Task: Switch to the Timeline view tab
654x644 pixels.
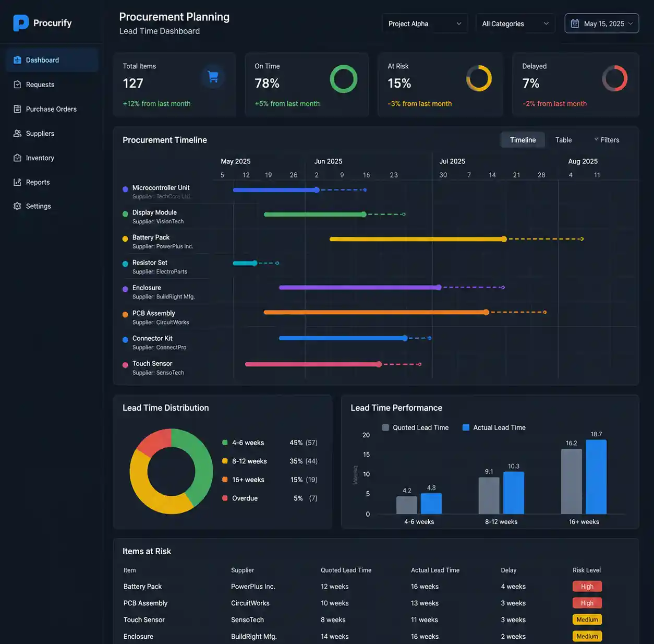Action: point(523,140)
